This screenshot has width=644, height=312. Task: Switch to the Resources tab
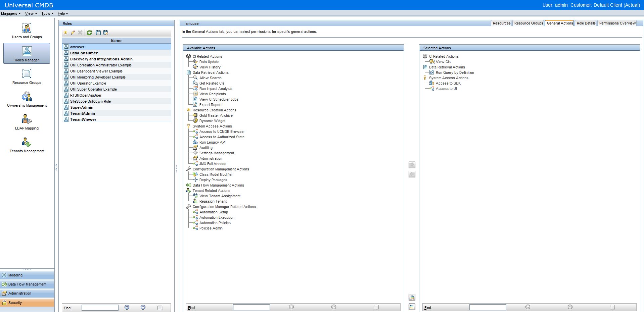point(502,23)
